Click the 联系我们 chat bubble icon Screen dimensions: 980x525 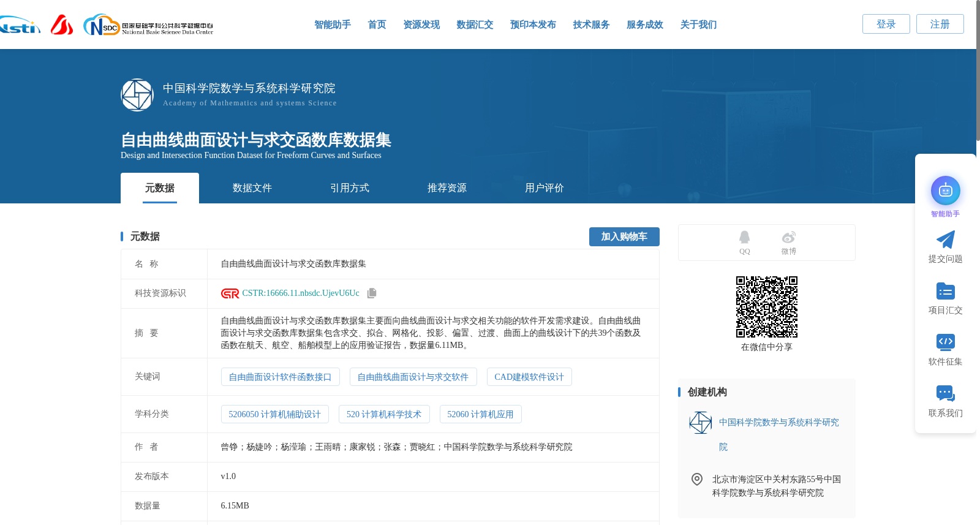pos(946,393)
